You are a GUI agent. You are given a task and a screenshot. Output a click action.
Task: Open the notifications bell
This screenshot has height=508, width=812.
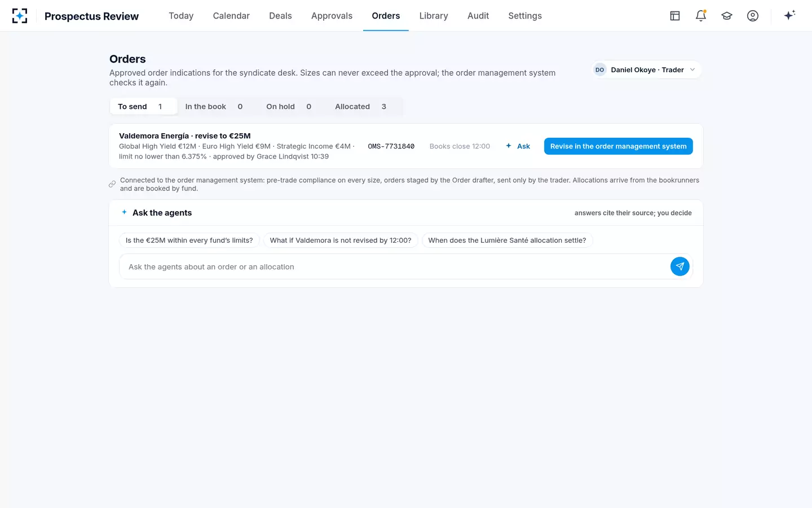point(701,16)
